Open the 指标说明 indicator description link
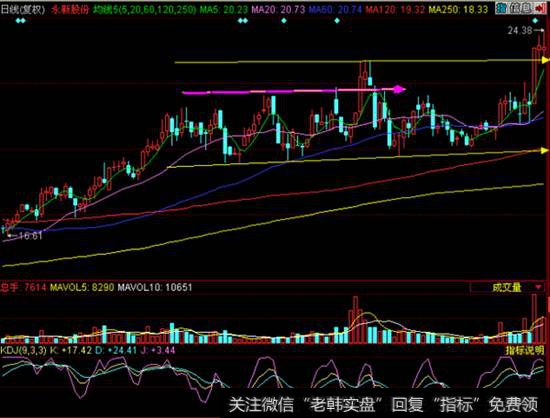 pyautogui.click(x=524, y=350)
